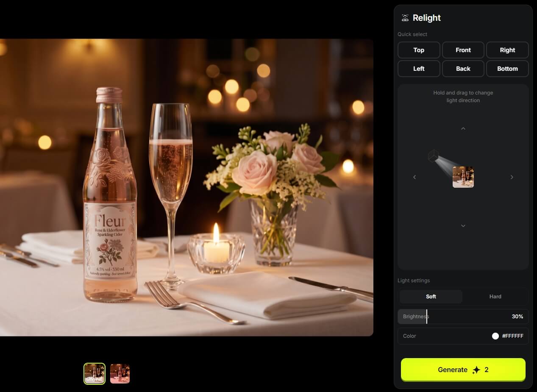Click the light source cube icon
The width and height of the screenshot is (537, 392).
pos(433,156)
